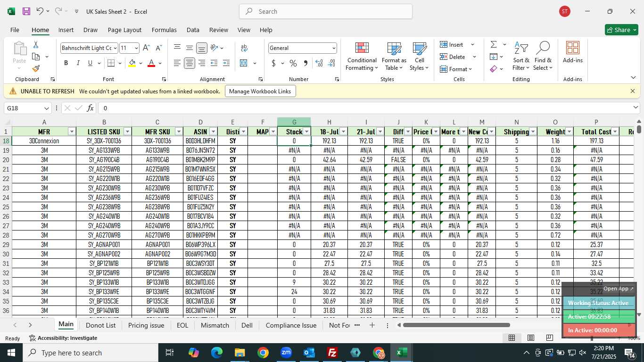This screenshot has height=362, width=644.
Task: Toggle Underline formatting
Action: [90, 63]
